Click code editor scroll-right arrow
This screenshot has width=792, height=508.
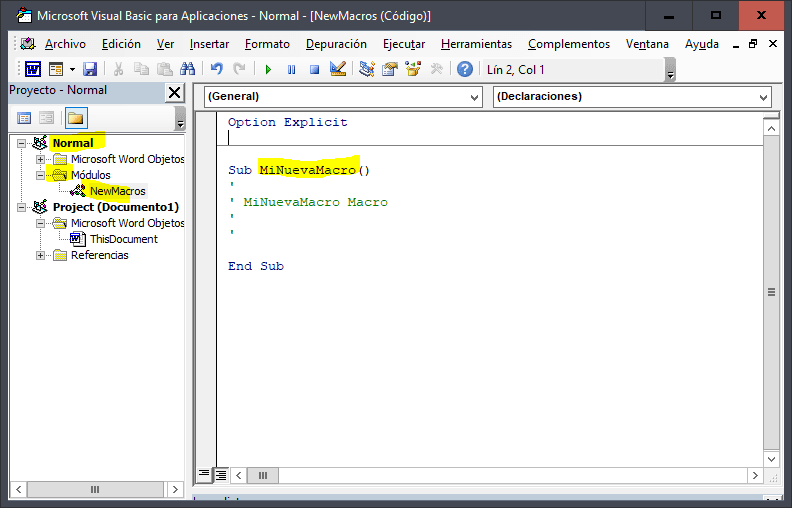[755, 475]
